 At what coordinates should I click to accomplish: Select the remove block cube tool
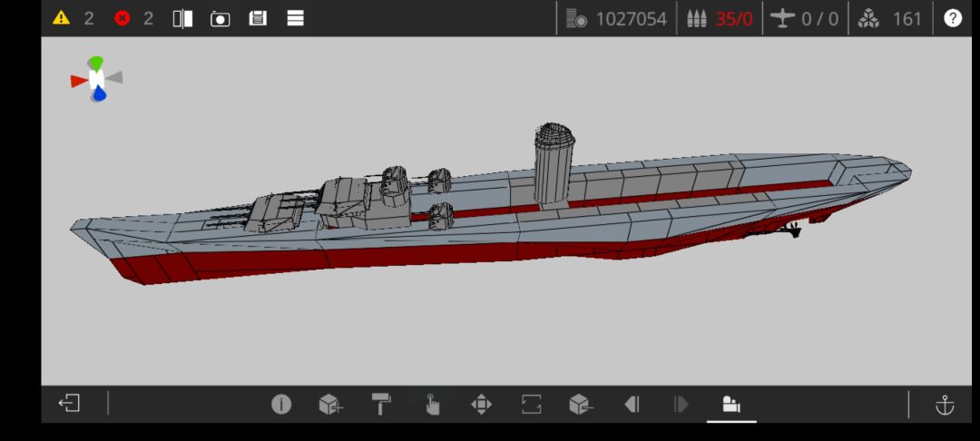pos(581,404)
